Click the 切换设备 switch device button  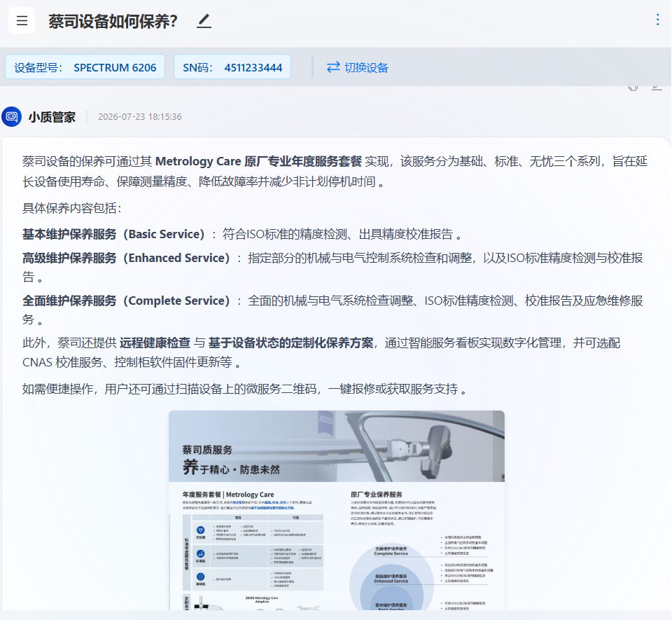(357, 67)
